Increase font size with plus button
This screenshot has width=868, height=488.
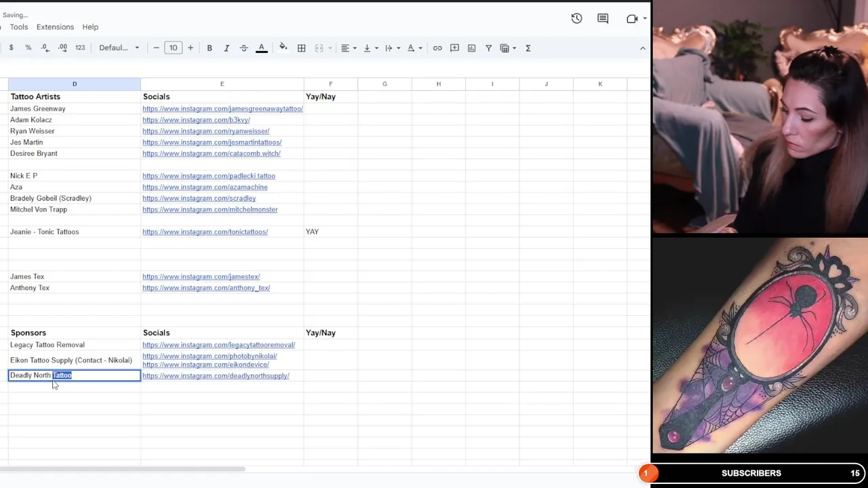(x=191, y=47)
